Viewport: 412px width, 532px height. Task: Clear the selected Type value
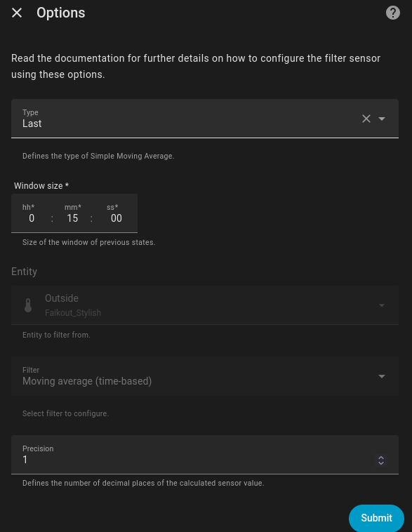(x=366, y=119)
